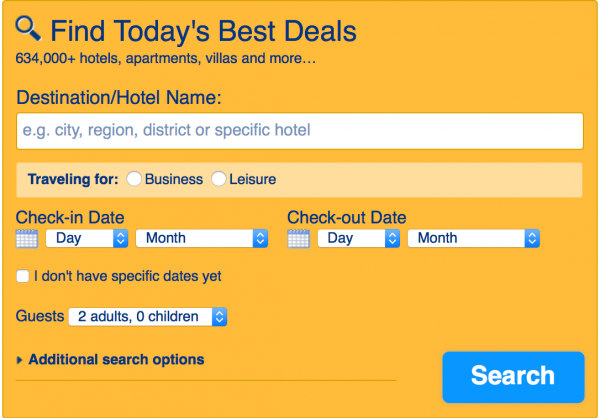Click the "Check-in Date" label
The height and width of the screenshot is (418, 600).
point(70,217)
